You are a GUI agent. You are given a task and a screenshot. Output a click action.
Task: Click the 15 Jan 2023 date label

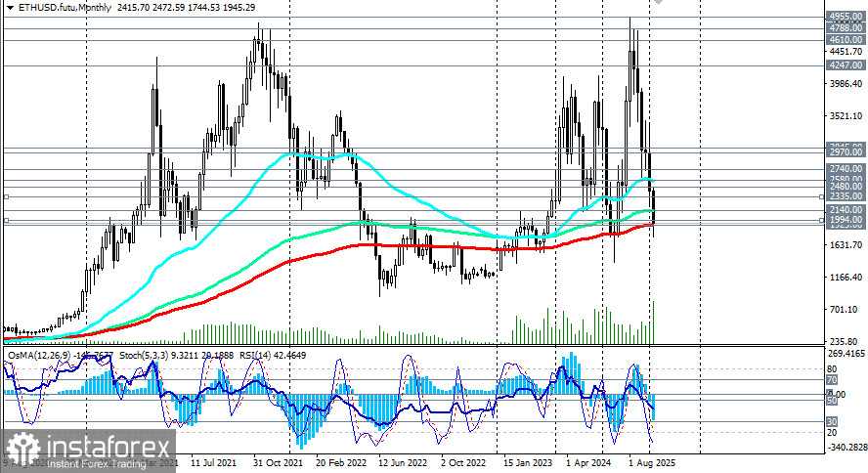tap(528, 462)
